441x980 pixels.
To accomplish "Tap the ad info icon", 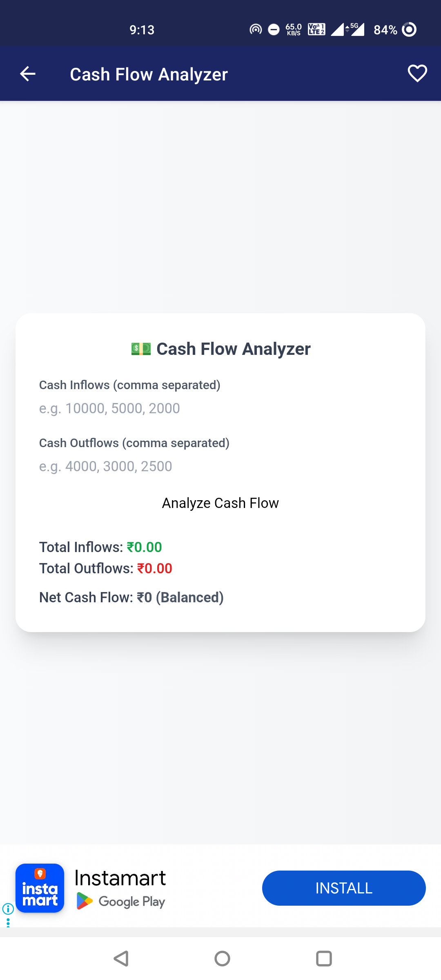I will point(8,909).
